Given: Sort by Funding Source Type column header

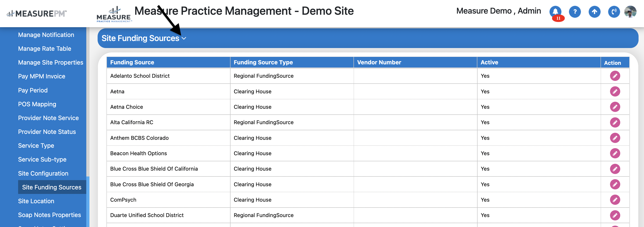Looking at the screenshot, I should (292, 62).
